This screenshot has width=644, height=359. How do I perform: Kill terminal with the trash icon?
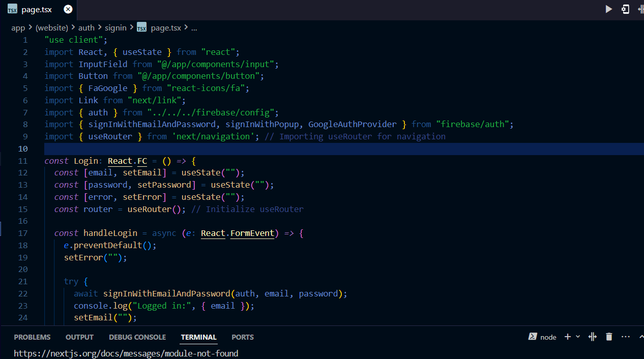tap(609, 337)
